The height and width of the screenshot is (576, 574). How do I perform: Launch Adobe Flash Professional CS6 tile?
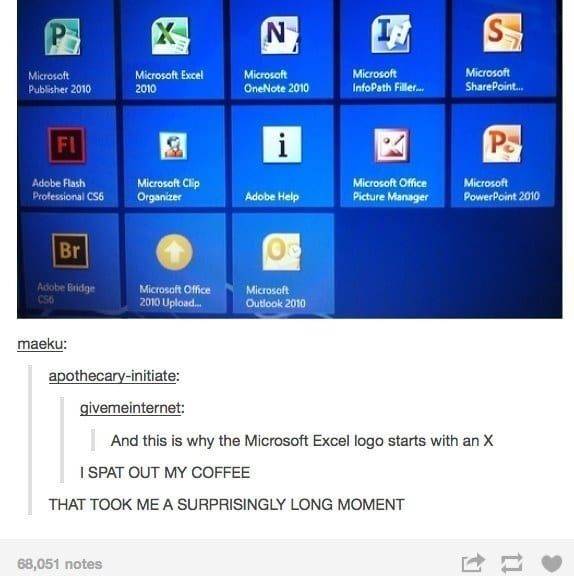pyautogui.click(x=68, y=157)
